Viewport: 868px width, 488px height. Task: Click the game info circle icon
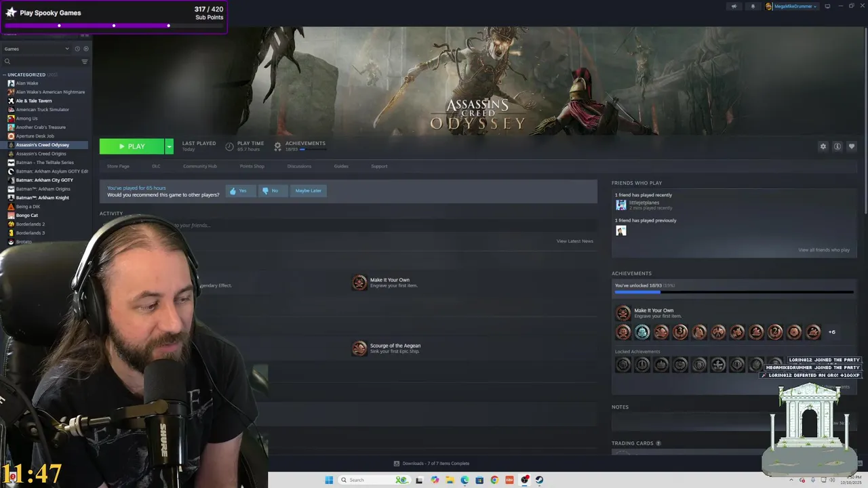[837, 146]
